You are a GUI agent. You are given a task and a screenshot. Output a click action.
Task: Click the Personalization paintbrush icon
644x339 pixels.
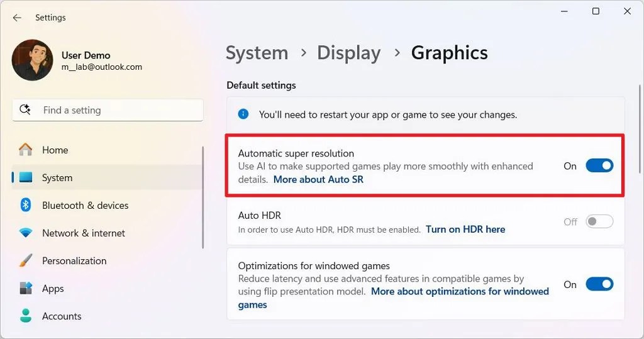tap(25, 260)
